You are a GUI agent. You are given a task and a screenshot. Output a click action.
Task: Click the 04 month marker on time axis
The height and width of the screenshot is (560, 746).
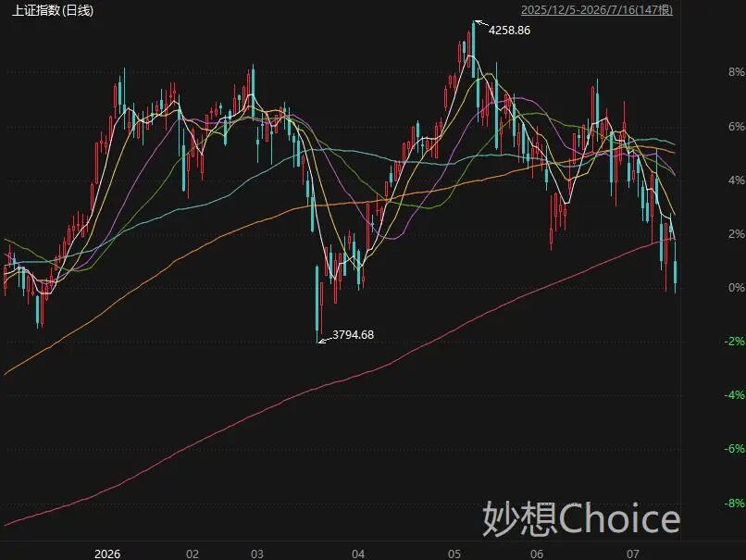click(358, 554)
